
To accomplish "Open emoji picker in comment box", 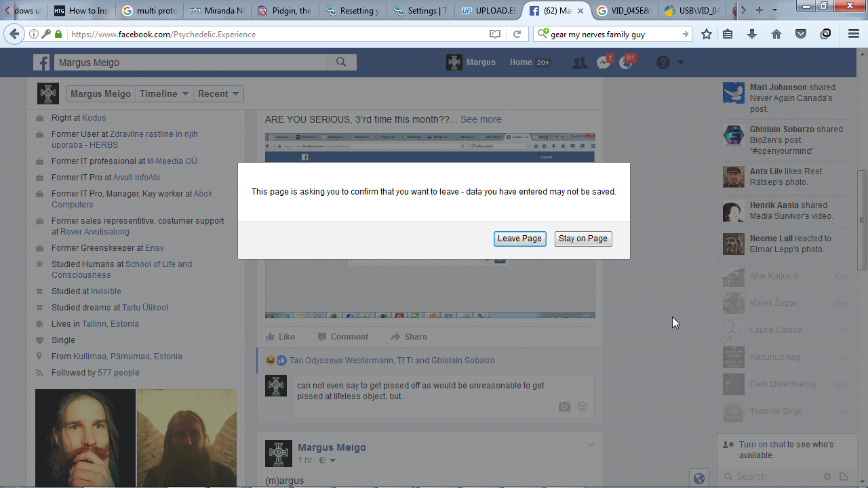I will tap(583, 407).
